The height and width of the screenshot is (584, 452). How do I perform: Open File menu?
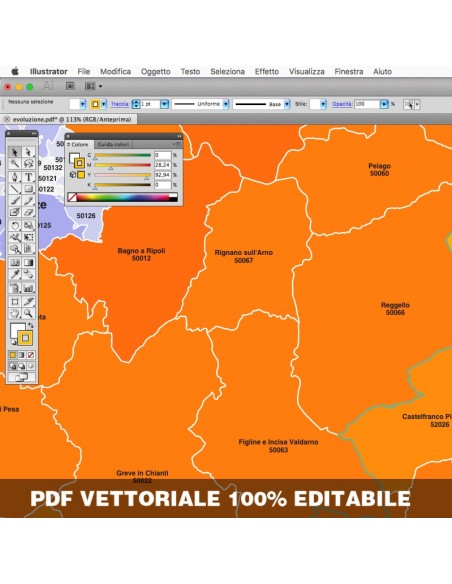(x=84, y=72)
